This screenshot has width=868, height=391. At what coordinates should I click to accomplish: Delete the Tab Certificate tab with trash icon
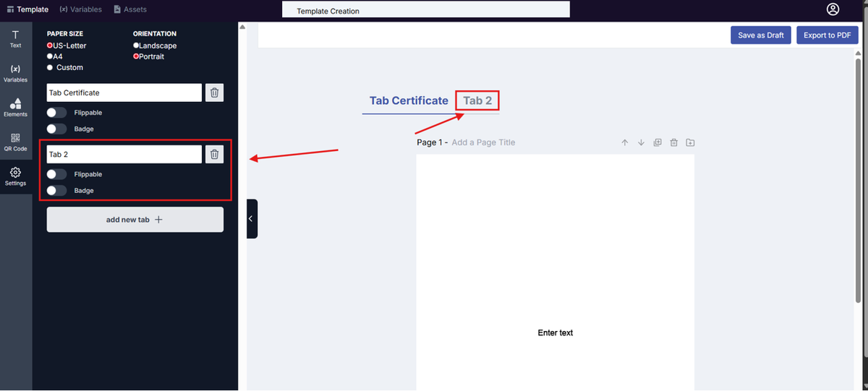214,93
